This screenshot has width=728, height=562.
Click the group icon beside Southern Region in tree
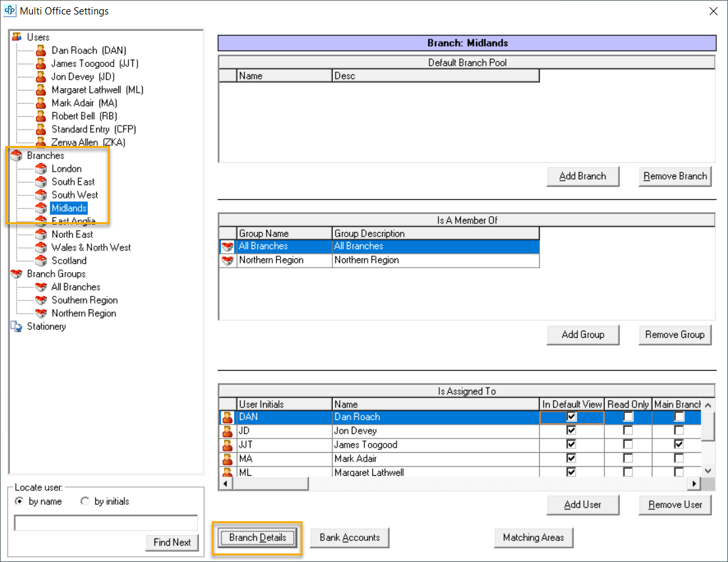point(41,300)
